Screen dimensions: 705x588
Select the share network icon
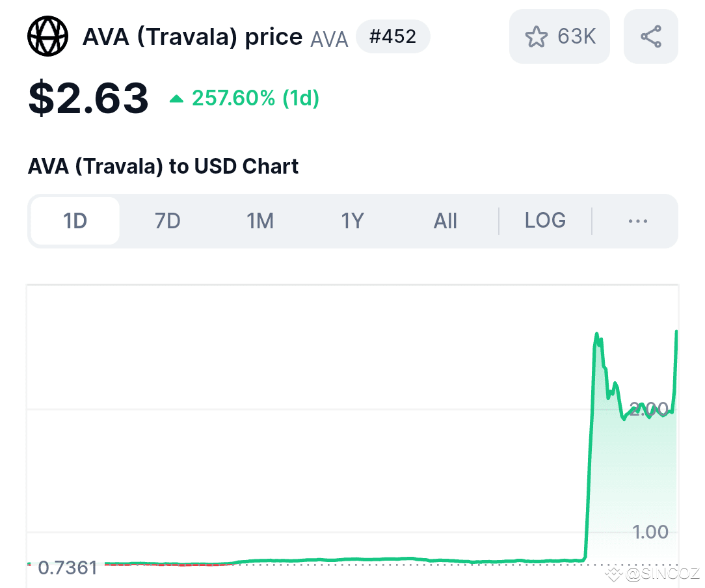[650, 36]
